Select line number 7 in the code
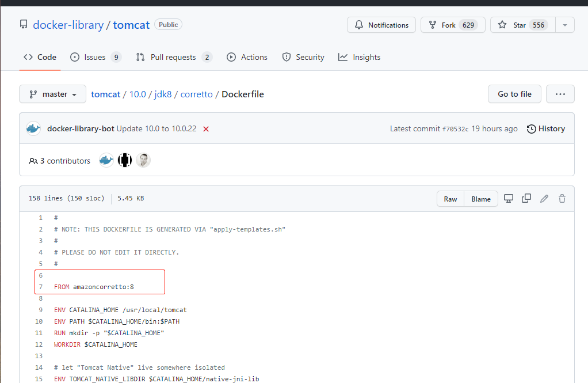The height and width of the screenshot is (383, 588). [41, 287]
